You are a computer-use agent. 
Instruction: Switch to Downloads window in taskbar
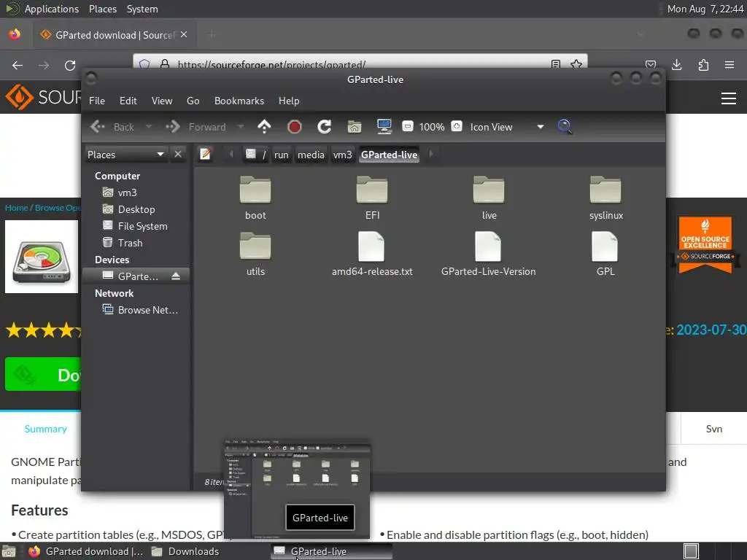[186, 551]
